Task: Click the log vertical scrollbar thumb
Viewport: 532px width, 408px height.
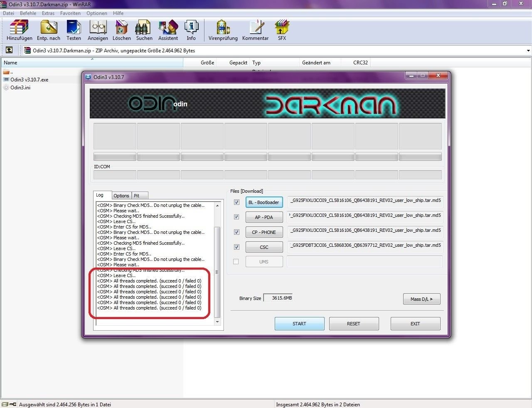Action: point(217,272)
